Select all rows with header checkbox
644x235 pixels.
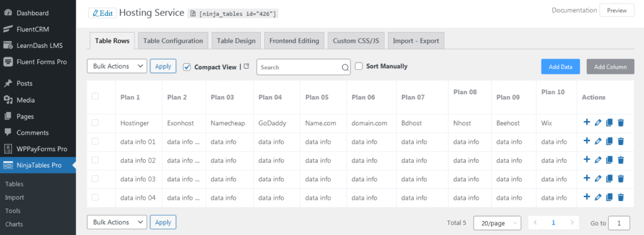(96, 96)
